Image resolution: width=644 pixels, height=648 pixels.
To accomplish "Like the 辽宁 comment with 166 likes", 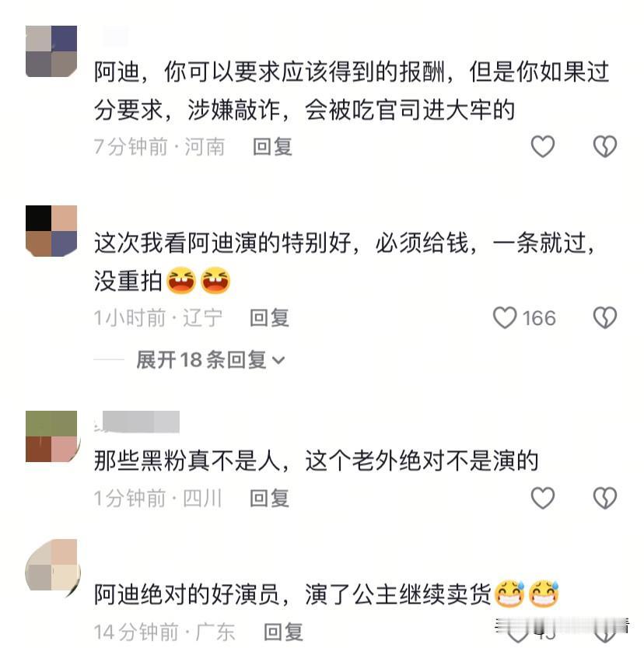I will click(505, 317).
